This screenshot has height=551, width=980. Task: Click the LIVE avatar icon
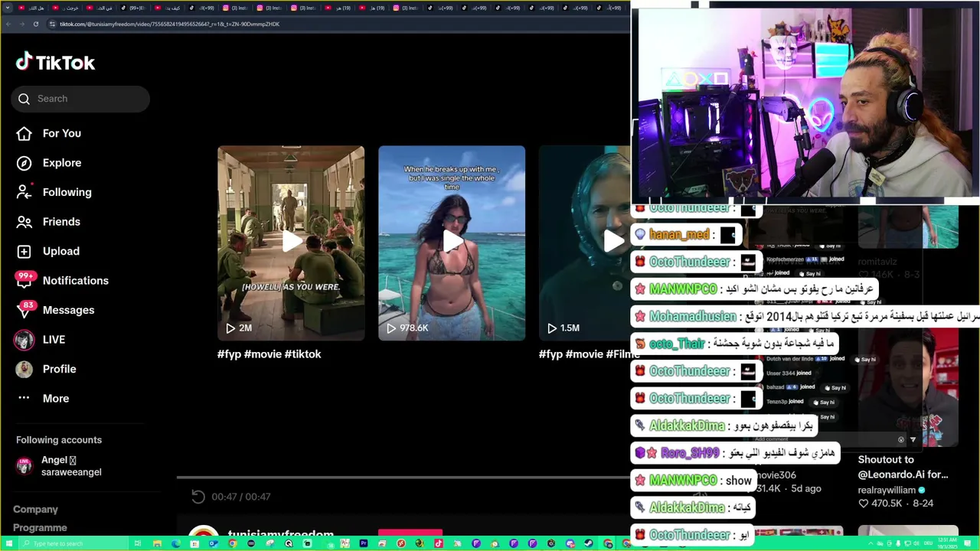(24, 340)
